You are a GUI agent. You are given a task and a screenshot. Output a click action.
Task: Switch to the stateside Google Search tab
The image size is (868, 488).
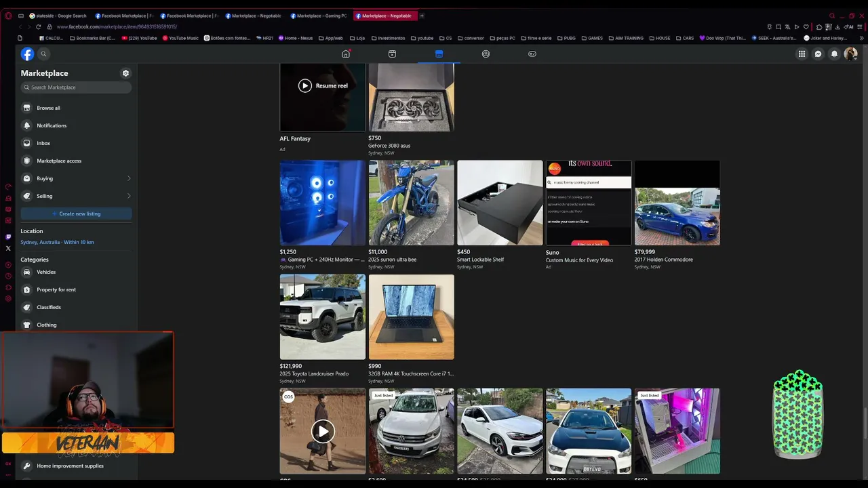click(x=58, y=16)
